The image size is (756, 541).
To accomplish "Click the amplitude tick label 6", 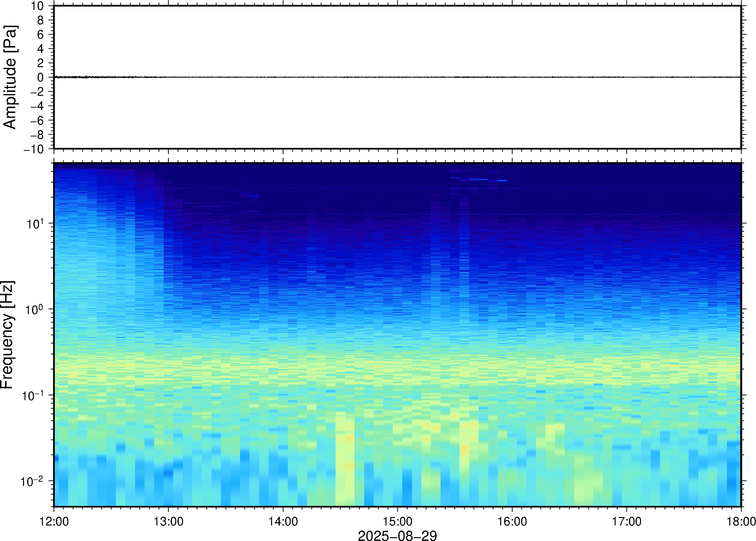I will tap(41, 34).
